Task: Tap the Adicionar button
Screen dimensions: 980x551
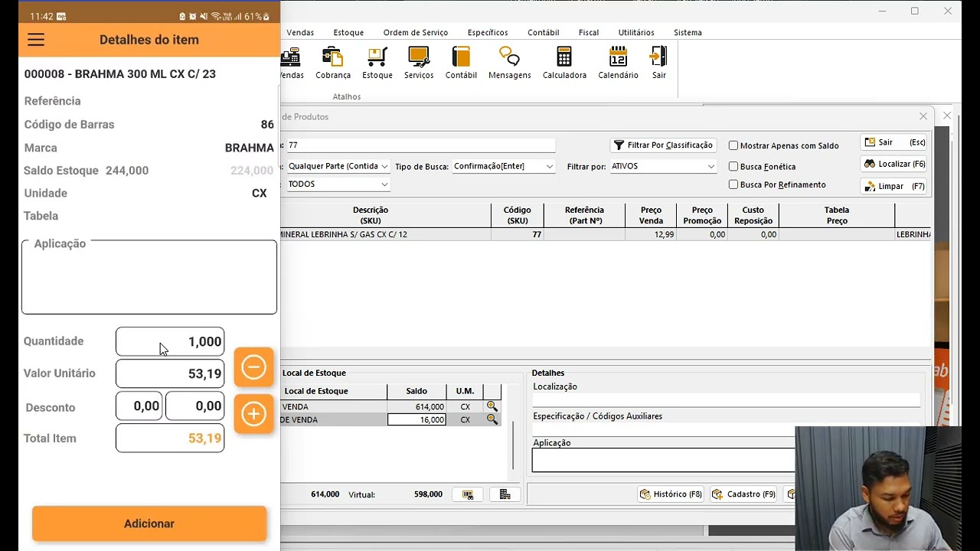Action: click(x=149, y=523)
